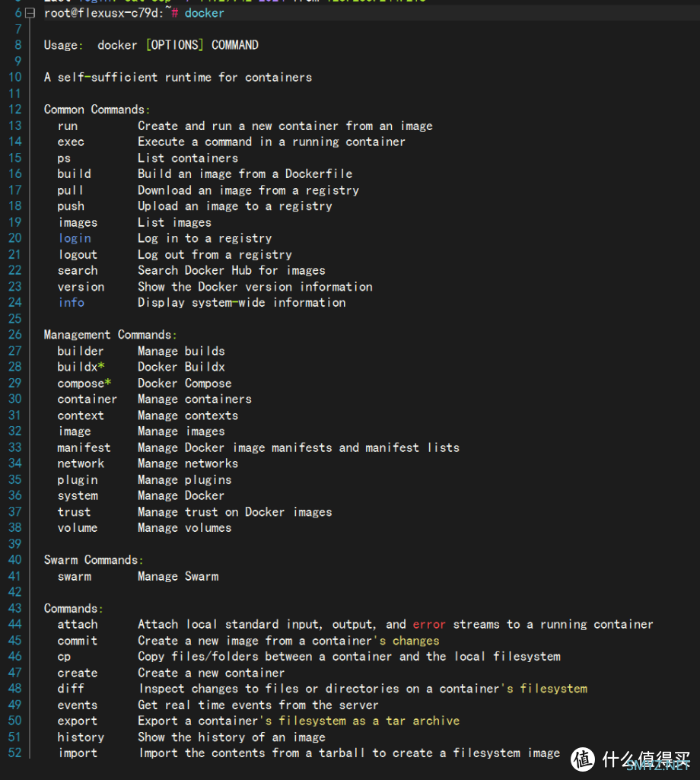The height and width of the screenshot is (780, 700).
Task: Click the 'swarm' command name
Action: [75, 577]
